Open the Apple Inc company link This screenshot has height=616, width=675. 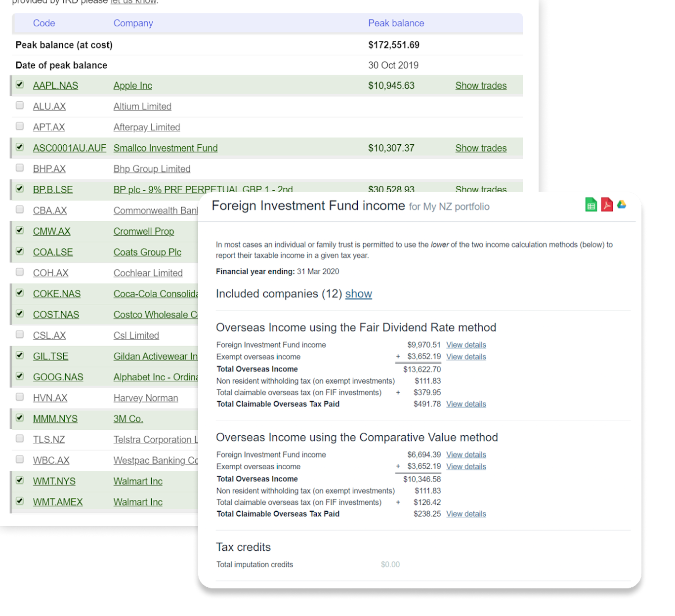(x=133, y=85)
